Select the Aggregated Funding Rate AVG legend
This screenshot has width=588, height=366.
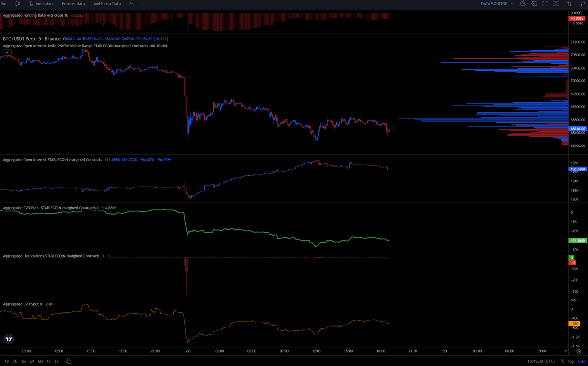coord(35,15)
